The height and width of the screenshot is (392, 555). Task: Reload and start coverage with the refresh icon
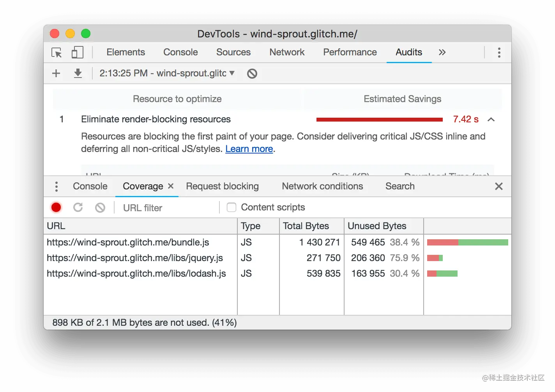pyautogui.click(x=78, y=207)
